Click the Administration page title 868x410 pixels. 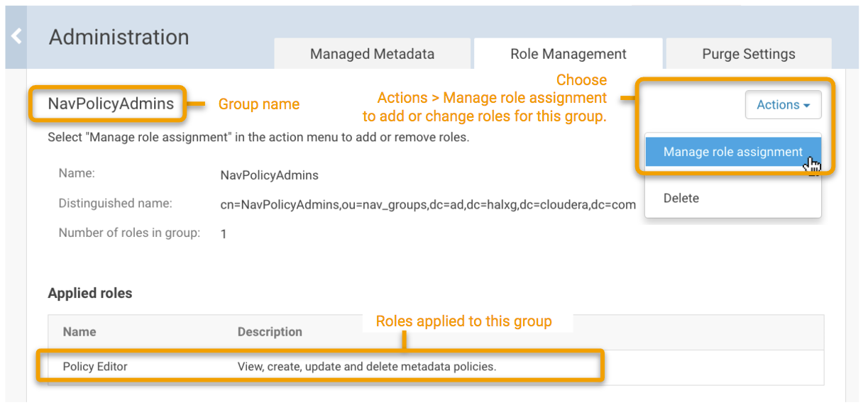(119, 37)
